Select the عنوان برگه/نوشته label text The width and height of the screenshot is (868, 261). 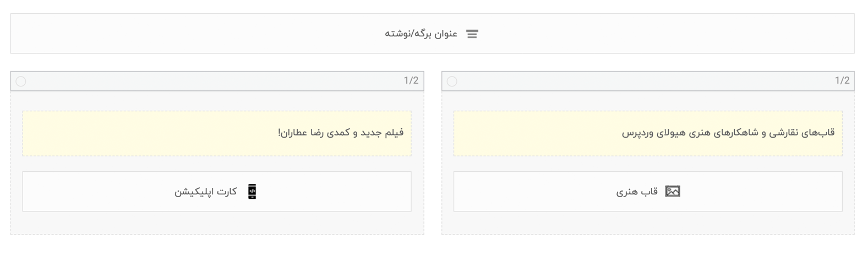(421, 34)
